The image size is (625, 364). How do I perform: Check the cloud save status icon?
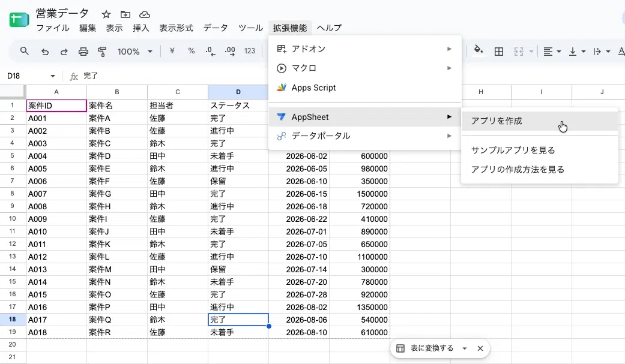pyautogui.click(x=145, y=15)
